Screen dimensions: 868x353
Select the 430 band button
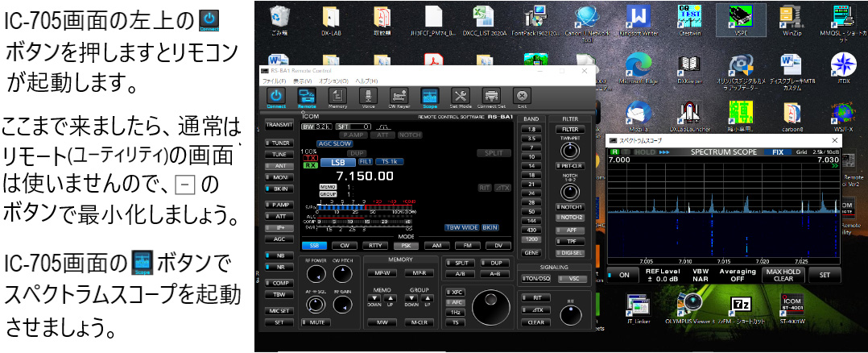[531, 230]
